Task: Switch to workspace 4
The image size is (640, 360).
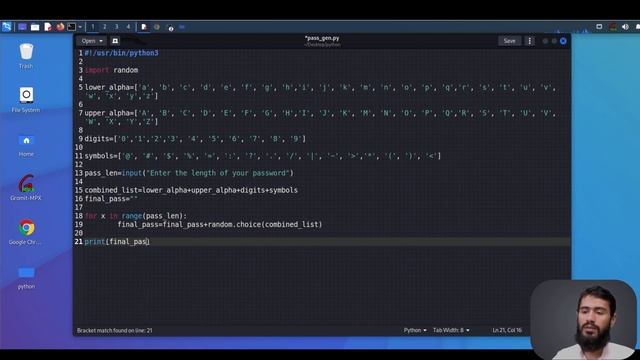Action: pos(128,27)
